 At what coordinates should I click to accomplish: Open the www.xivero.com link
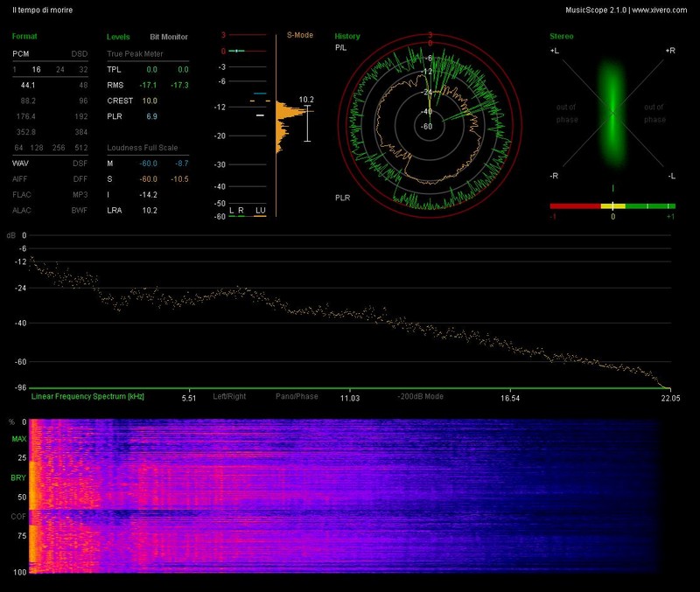coord(660,10)
